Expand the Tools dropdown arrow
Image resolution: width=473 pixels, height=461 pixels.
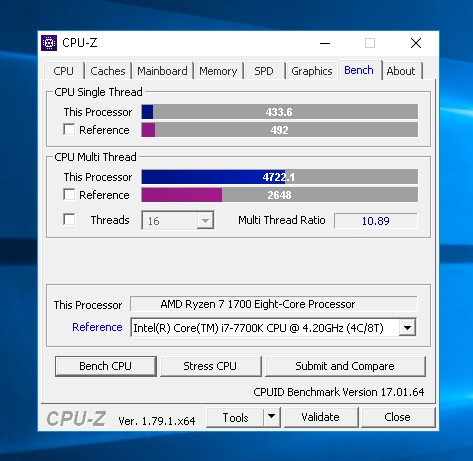coord(272,417)
